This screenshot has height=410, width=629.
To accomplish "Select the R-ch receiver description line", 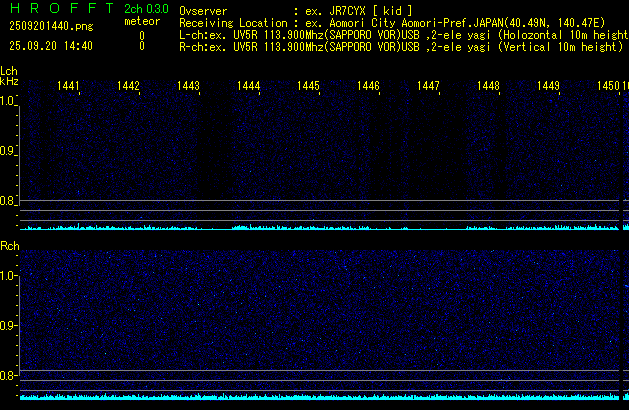I will [x=400, y=46].
